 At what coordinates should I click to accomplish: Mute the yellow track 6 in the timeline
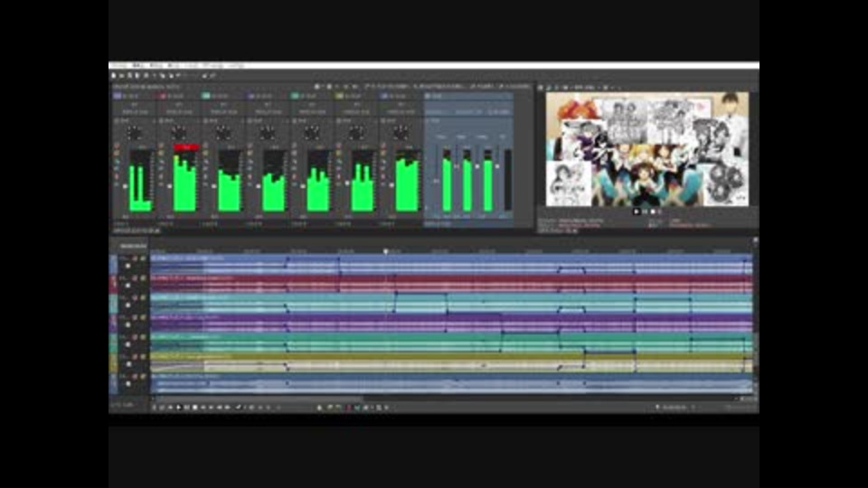tap(135, 357)
